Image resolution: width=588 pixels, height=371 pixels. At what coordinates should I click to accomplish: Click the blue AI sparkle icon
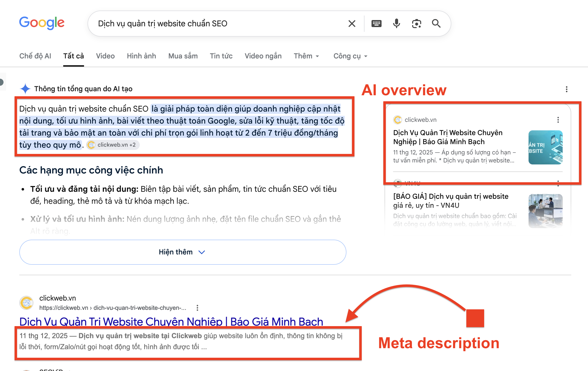(25, 89)
